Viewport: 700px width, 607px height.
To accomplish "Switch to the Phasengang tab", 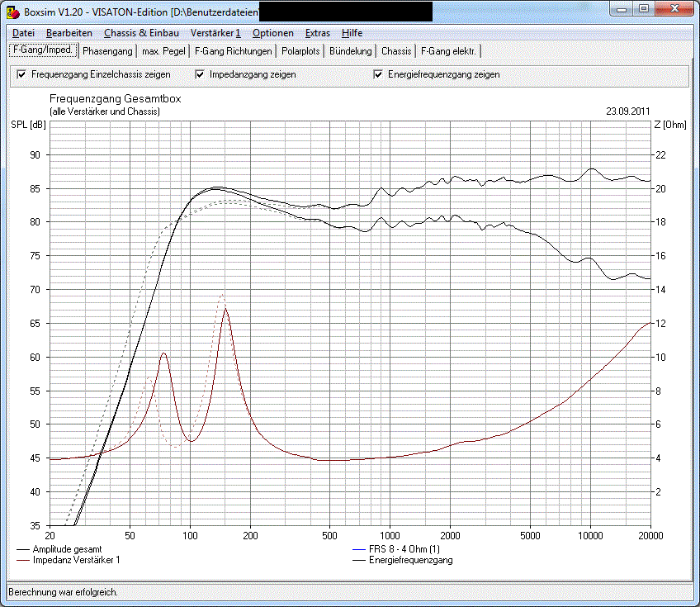I will coord(107,51).
